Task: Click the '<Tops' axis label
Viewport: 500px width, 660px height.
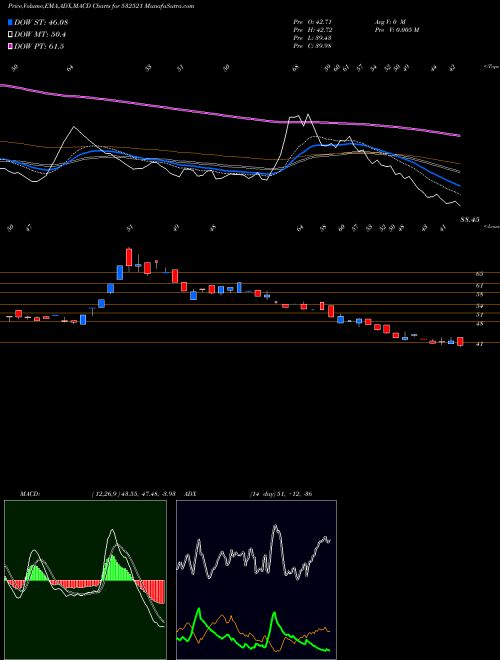Action: tap(491, 67)
